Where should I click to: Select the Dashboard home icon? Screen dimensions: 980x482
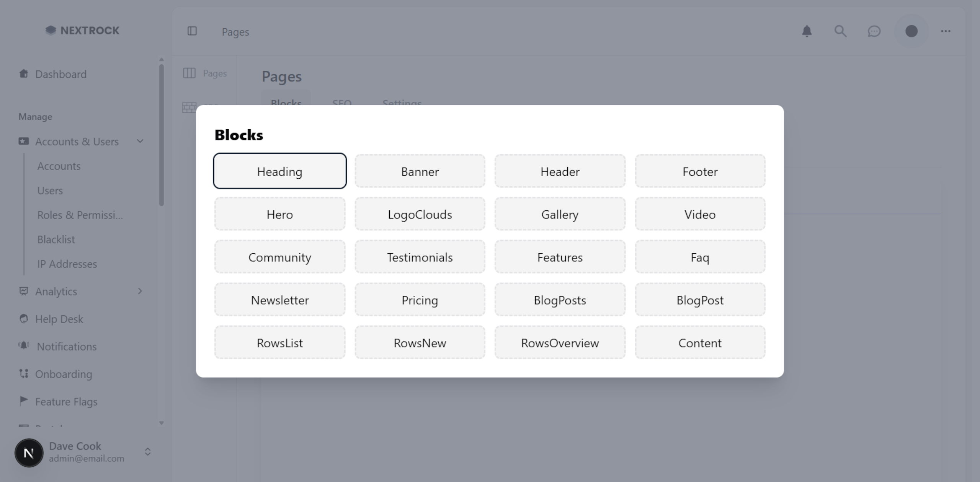tap(24, 73)
